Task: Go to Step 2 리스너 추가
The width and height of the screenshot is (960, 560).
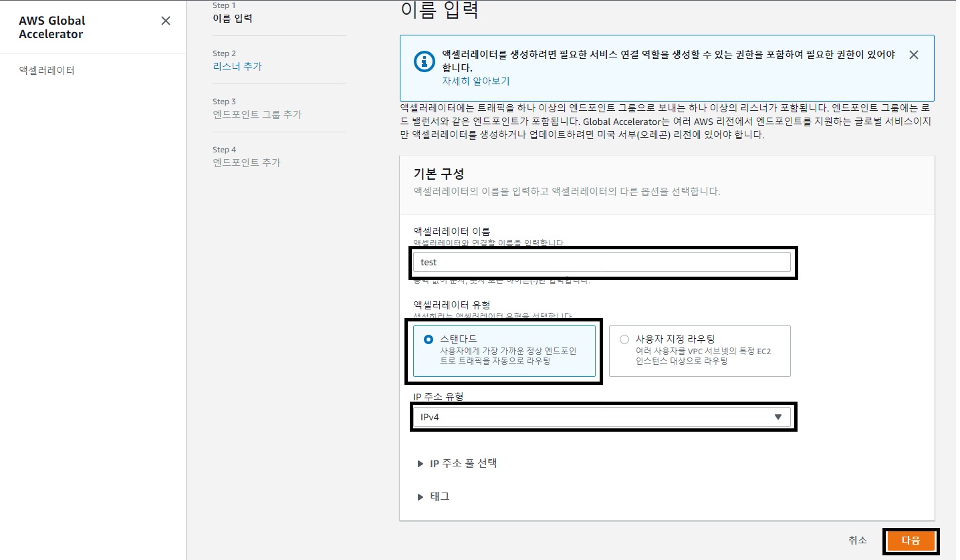Action: [237, 66]
